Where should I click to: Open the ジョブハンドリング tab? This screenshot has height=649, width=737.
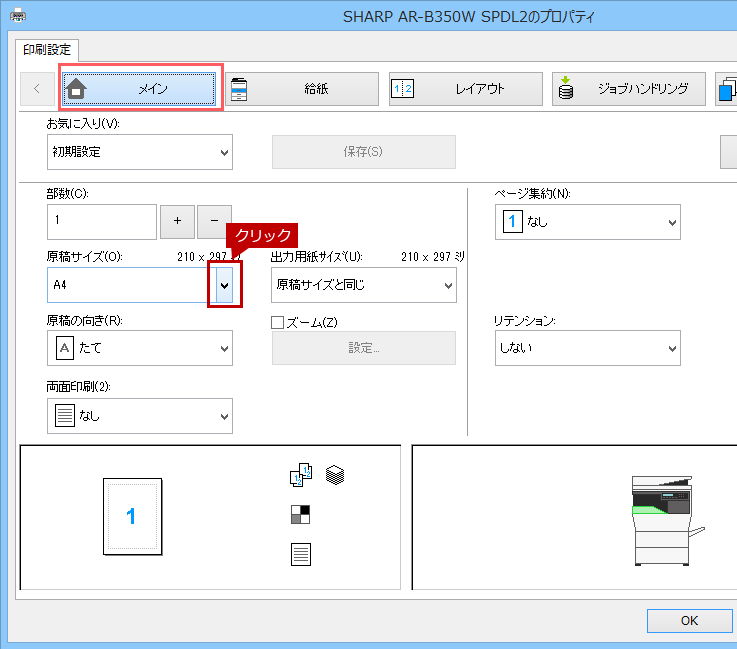(x=629, y=88)
